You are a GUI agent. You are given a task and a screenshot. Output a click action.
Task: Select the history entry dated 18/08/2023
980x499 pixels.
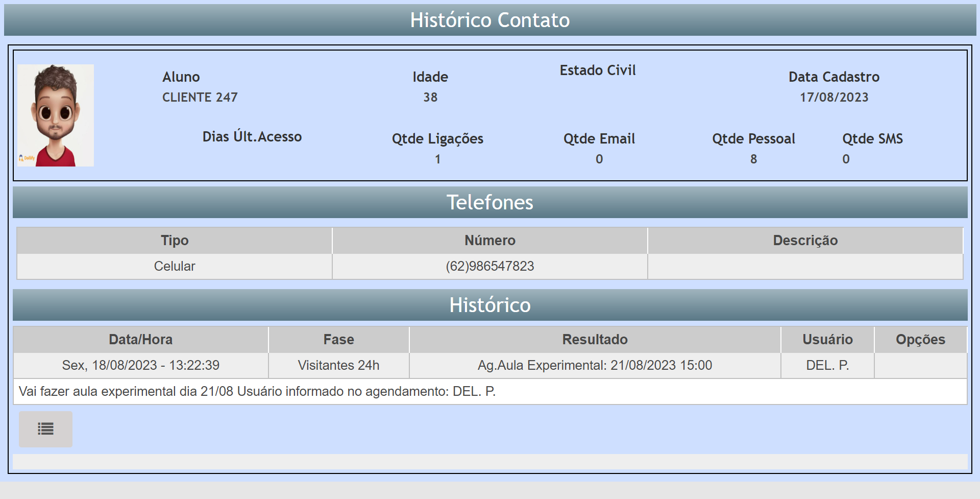point(140,365)
